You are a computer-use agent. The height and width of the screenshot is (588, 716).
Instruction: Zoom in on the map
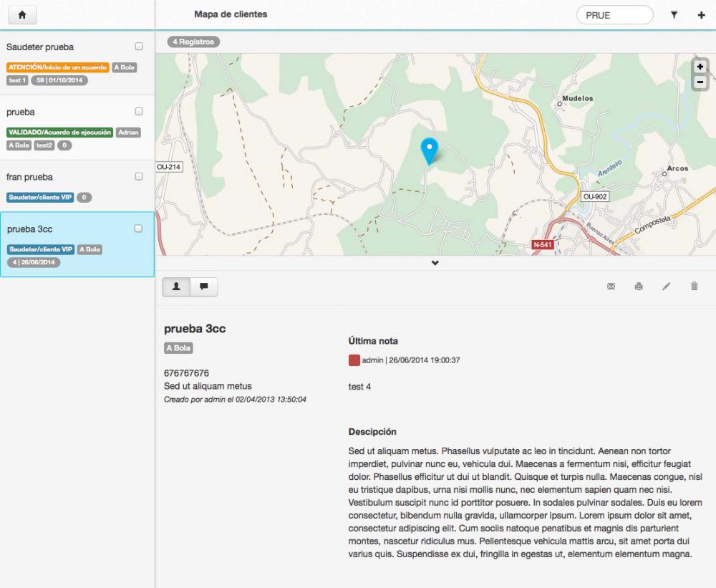pos(700,67)
